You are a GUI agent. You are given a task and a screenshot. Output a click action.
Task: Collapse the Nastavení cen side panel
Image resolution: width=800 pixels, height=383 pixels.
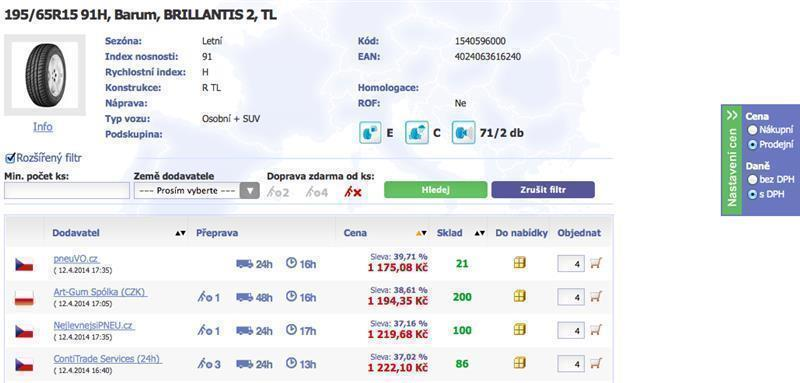click(x=732, y=115)
